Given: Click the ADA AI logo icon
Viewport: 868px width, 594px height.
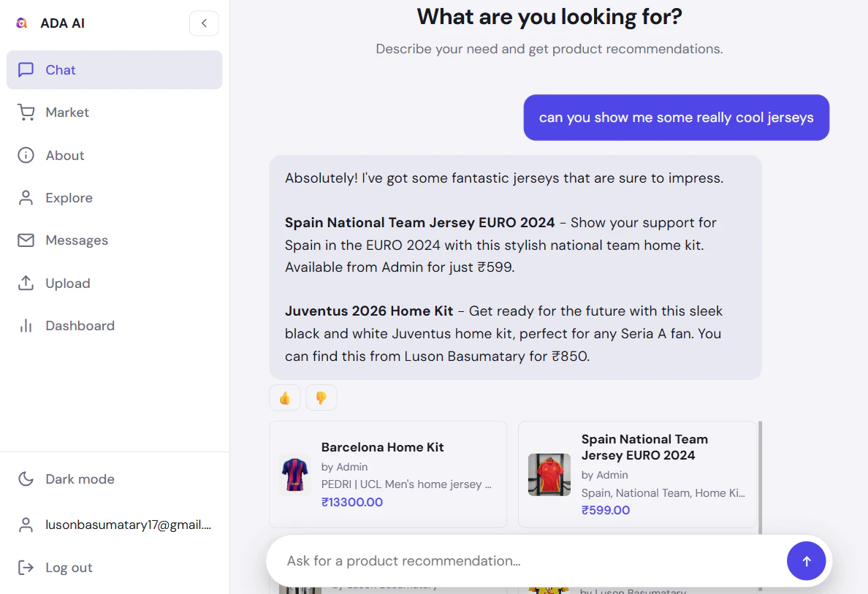Looking at the screenshot, I should (22, 23).
